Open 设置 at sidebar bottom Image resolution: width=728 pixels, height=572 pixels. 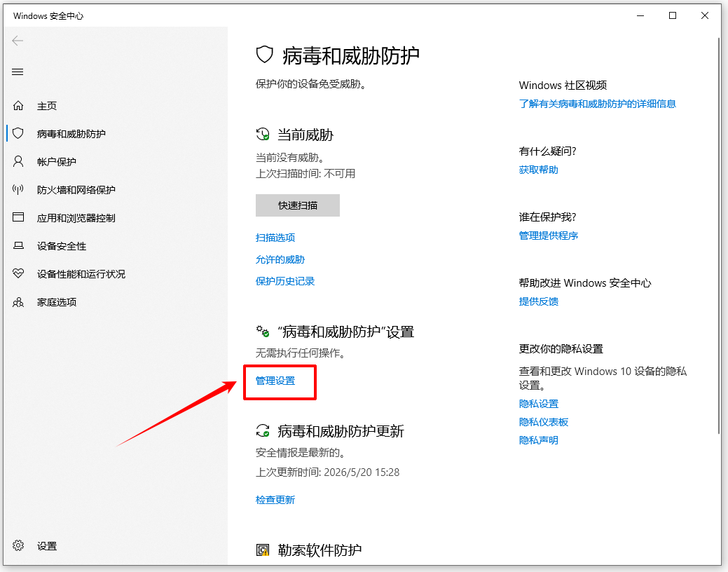pos(47,546)
